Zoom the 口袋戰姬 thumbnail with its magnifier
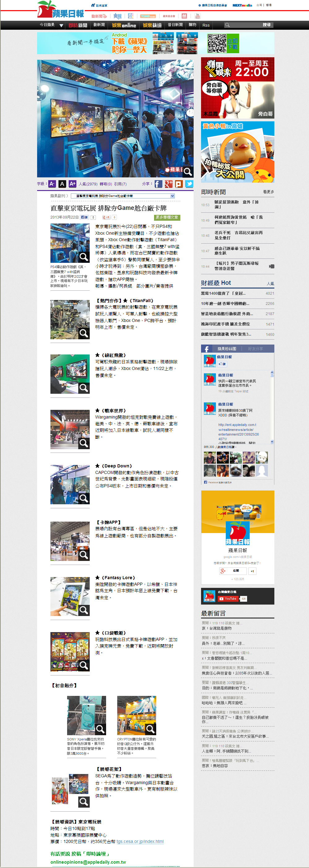The width and height of the screenshot is (309, 868). click(x=84, y=666)
